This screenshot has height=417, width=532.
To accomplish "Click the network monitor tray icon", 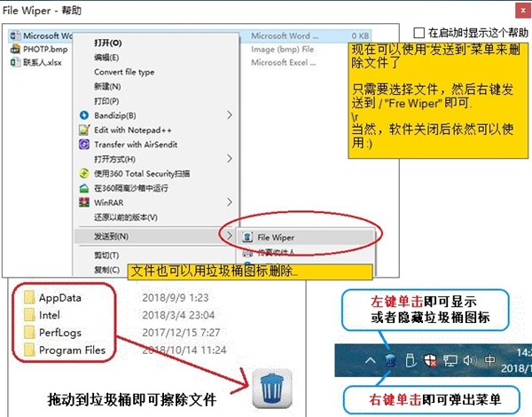I will click(x=450, y=360).
